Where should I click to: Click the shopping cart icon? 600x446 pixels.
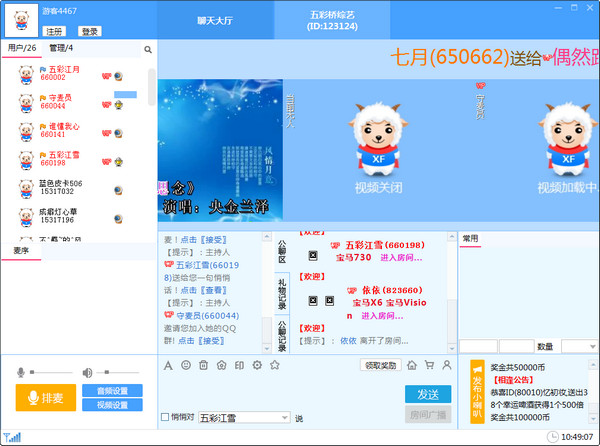tap(429, 366)
